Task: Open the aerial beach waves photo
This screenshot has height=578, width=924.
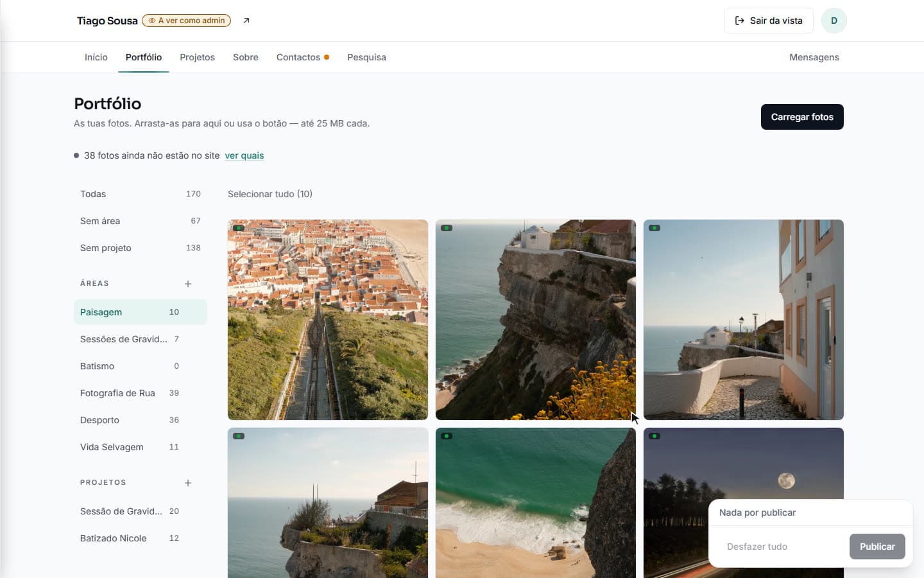Action: [x=536, y=503]
